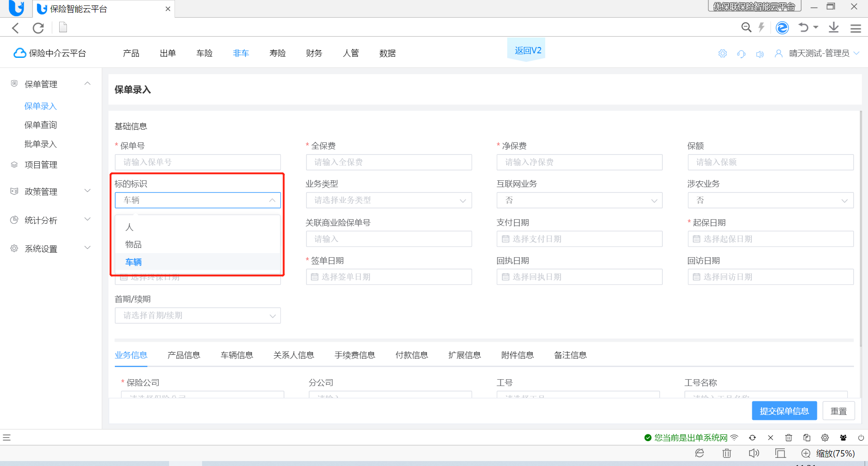868x466 pixels.
Task: Select 车辆 from the 标的标识 list
Action: pyautogui.click(x=198, y=262)
